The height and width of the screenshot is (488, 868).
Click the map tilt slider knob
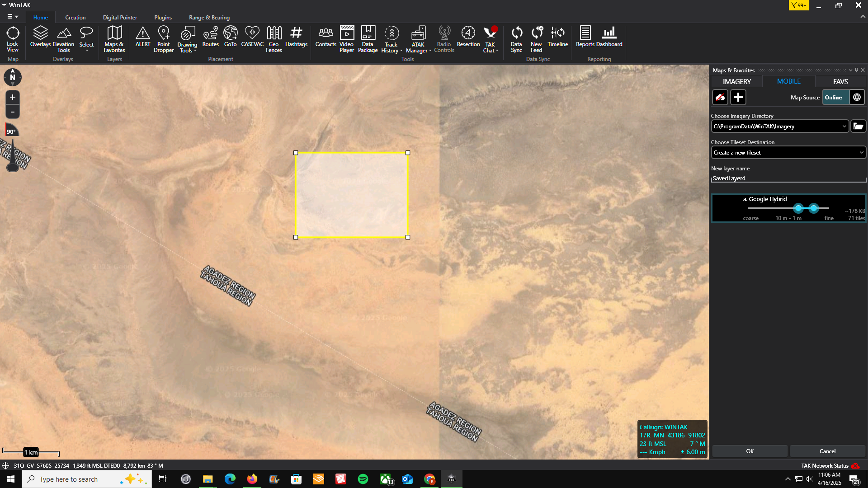[x=13, y=167]
